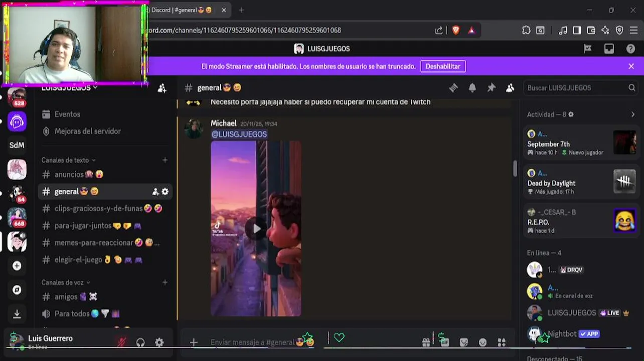Open the gift icon in message bar
The image size is (644, 361).
[426, 342]
